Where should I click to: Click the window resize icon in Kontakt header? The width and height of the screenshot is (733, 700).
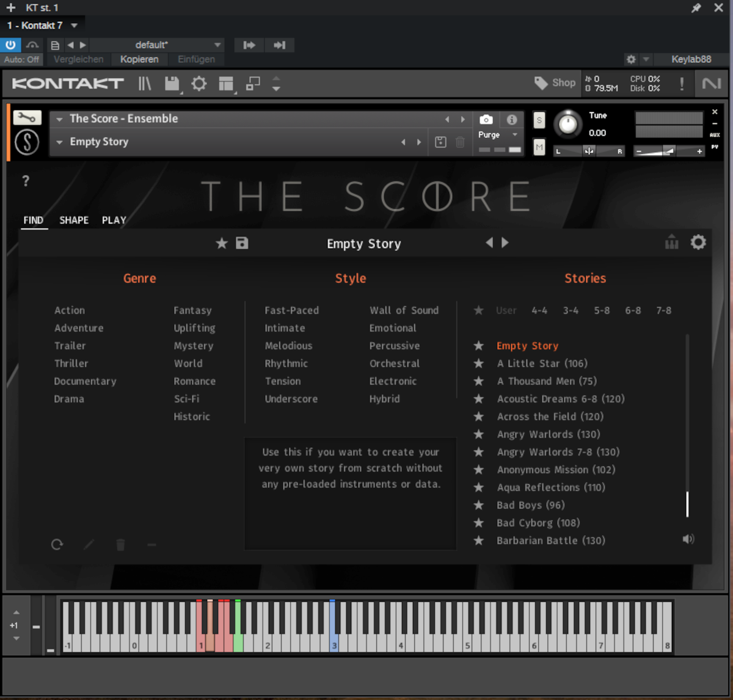tap(253, 83)
